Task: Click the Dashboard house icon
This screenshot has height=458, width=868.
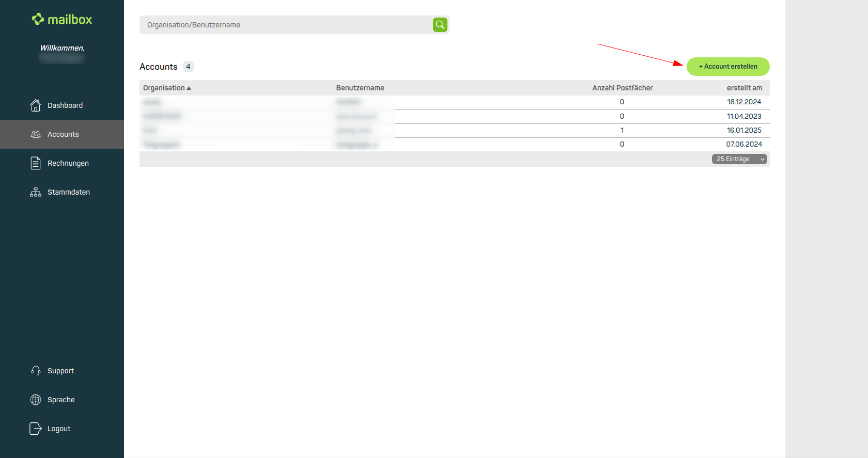Action: click(x=36, y=105)
